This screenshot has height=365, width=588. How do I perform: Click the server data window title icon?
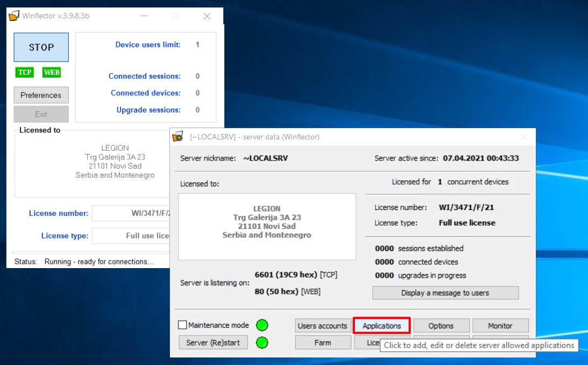[x=178, y=137]
